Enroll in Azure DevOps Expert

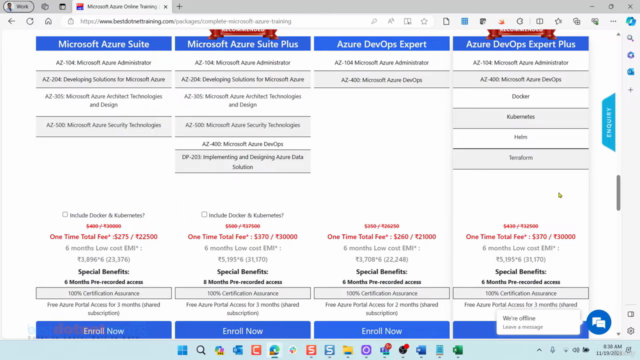click(x=382, y=330)
